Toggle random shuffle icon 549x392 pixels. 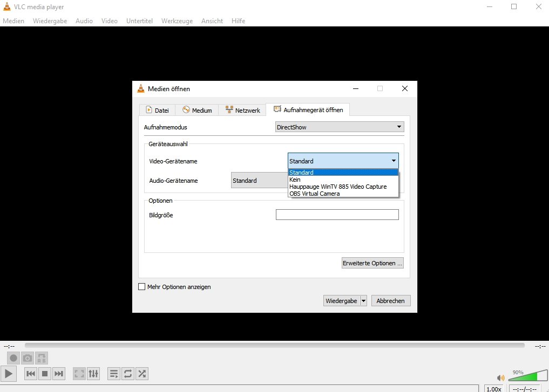coord(142,374)
